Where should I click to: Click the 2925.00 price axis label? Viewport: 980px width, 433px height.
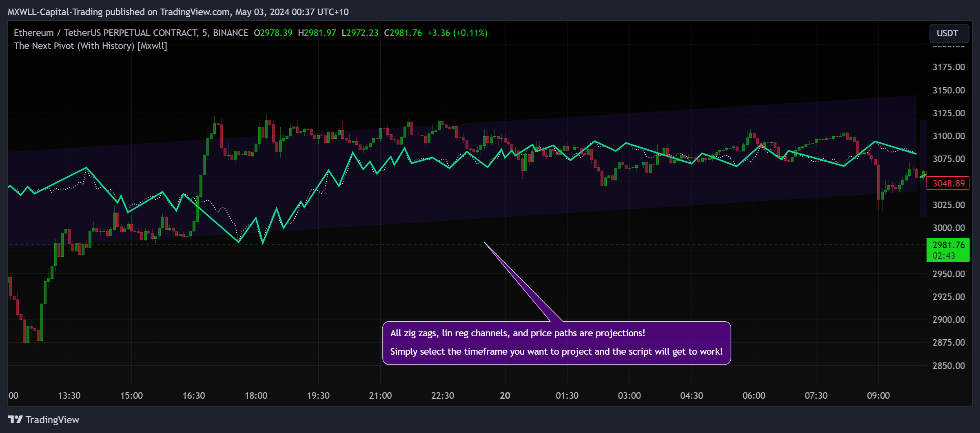(949, 297)
